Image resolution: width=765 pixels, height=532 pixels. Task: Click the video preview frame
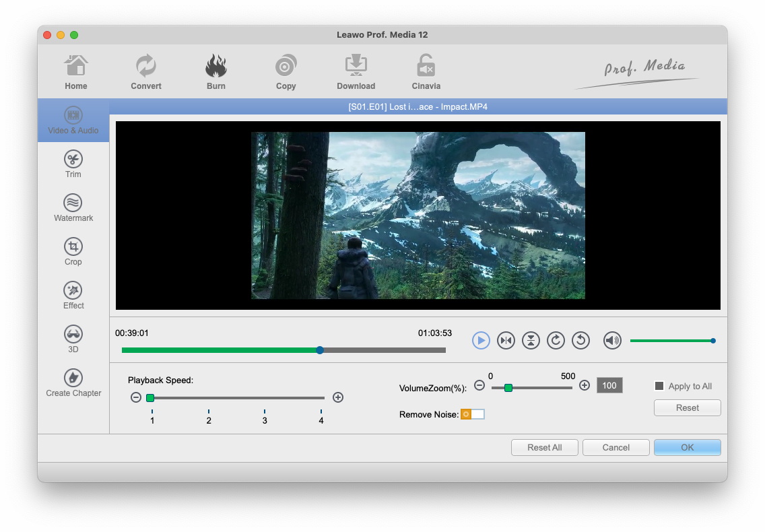[x=418, y=215]
